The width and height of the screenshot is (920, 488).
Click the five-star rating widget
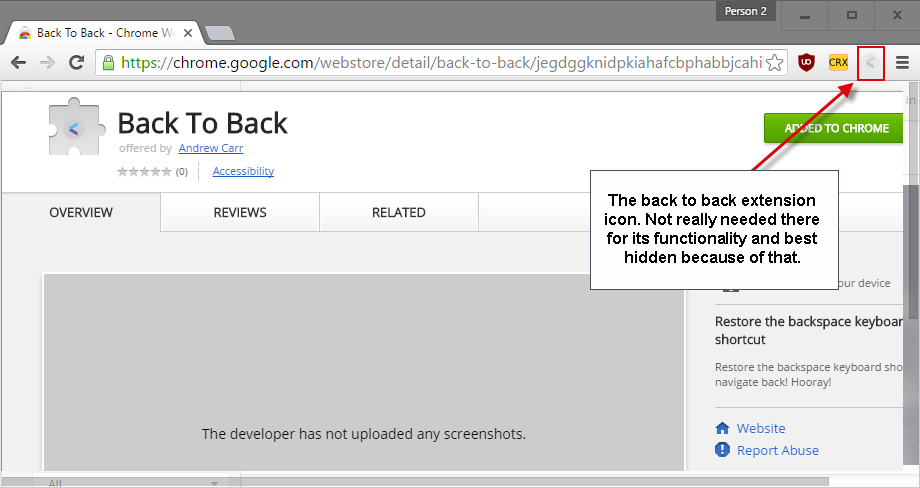tap(144, 171)
